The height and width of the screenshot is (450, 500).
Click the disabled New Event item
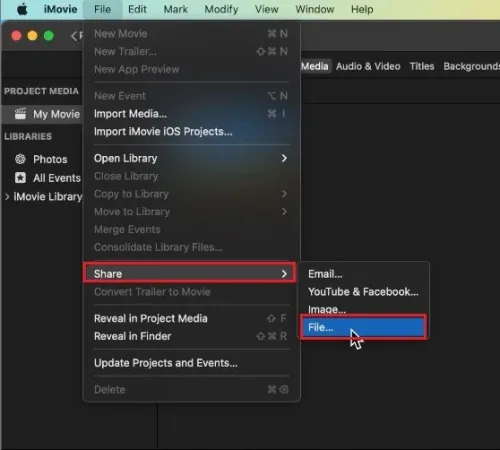(191, 96)
